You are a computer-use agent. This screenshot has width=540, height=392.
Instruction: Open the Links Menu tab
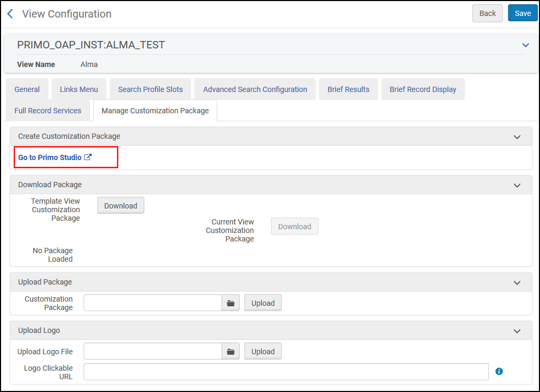[x=79, y=89]
